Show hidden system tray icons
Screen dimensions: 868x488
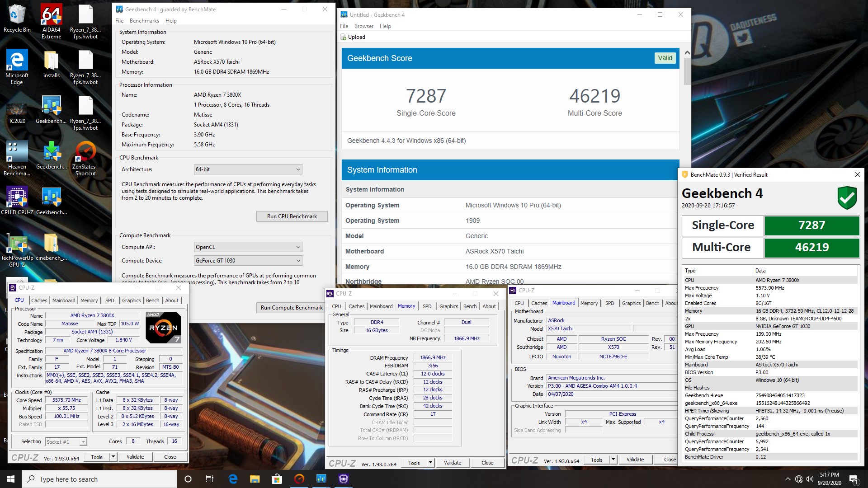point(788,479)
